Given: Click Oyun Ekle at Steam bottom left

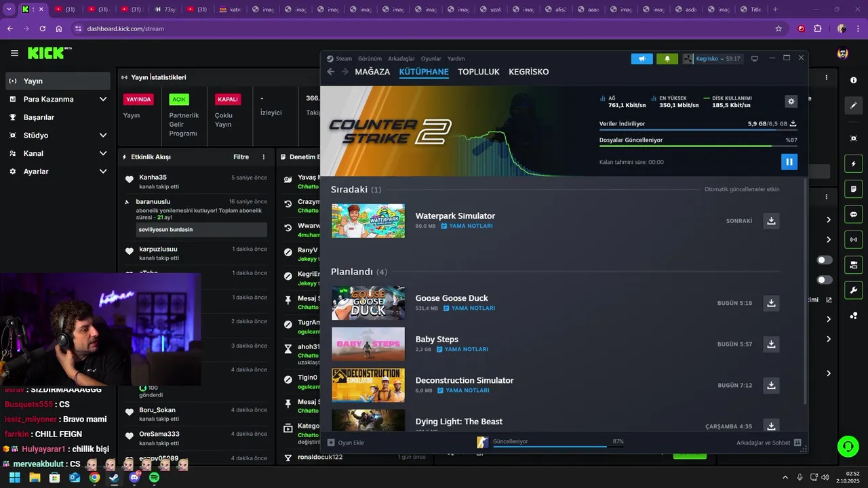Looking at the screenshot, I should pos(346,443).
